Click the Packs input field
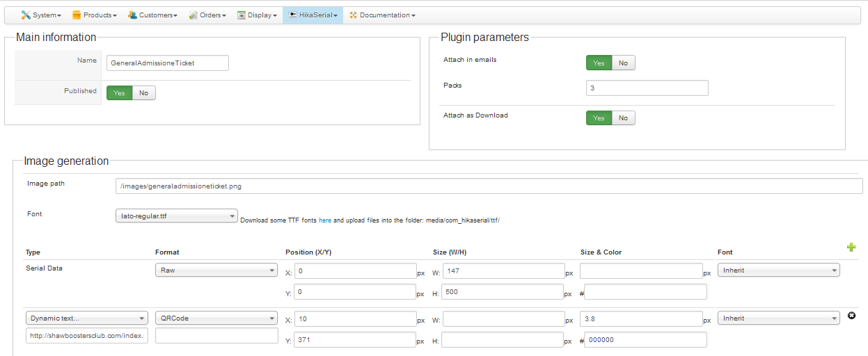Screen dimensions: 868x356 647,88
